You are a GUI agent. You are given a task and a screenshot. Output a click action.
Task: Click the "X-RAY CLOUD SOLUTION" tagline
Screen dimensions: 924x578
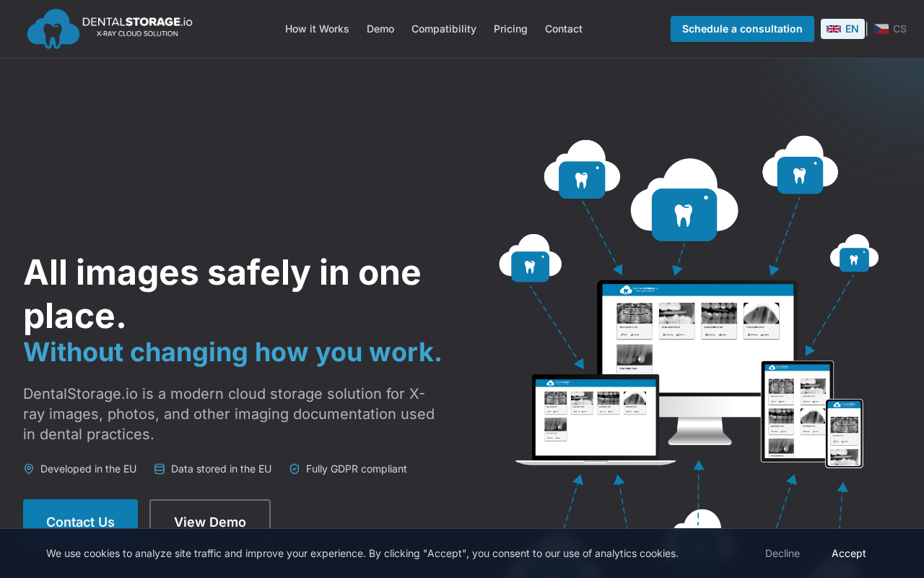[x=137, y=34]
